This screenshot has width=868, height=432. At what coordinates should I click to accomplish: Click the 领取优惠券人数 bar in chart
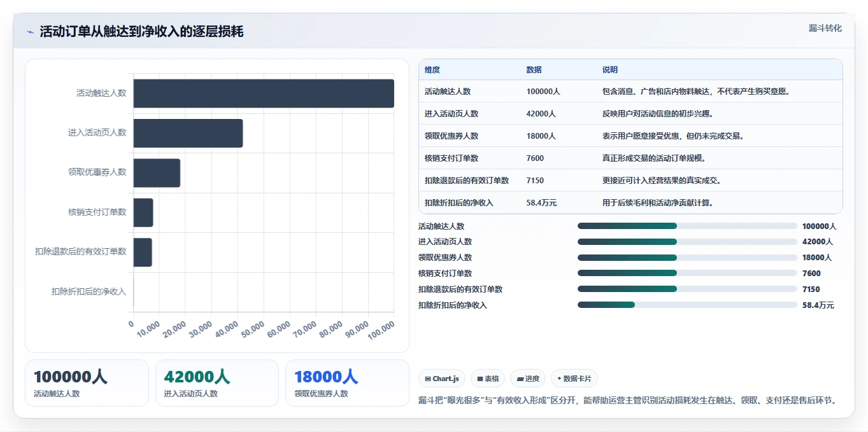[157, 173]
